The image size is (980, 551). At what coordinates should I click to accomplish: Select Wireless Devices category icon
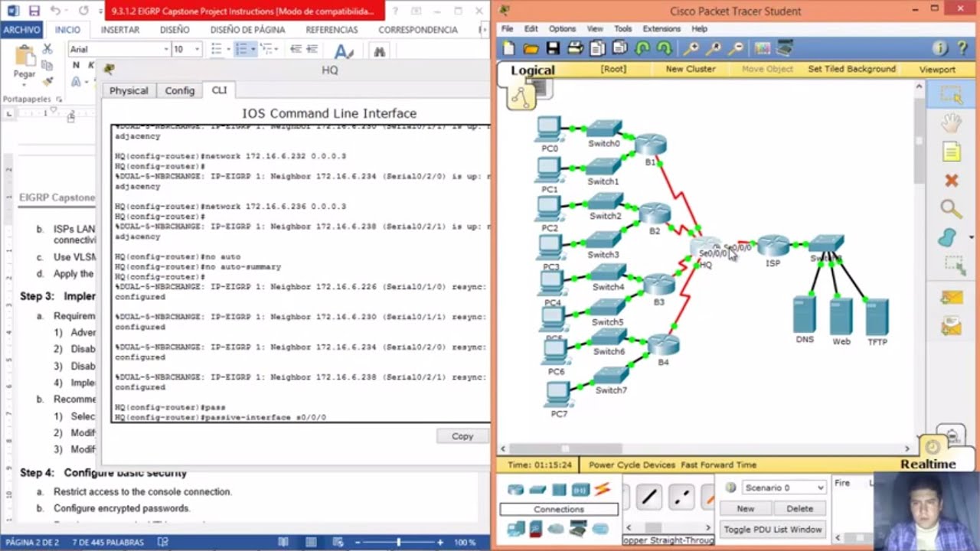[x=580, y=490]
